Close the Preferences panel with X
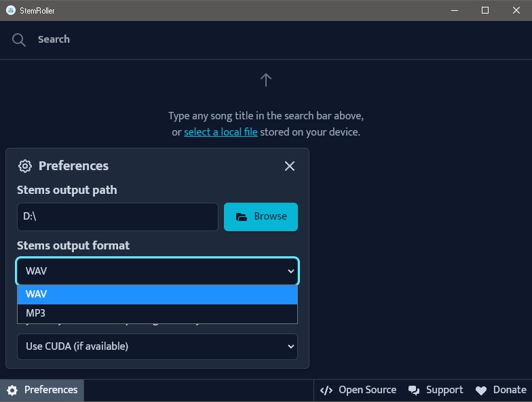 [x=289, y=166]
